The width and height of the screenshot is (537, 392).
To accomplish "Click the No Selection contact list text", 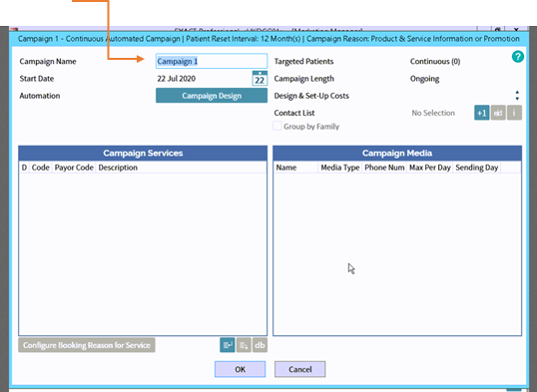I will pos(433,113).
